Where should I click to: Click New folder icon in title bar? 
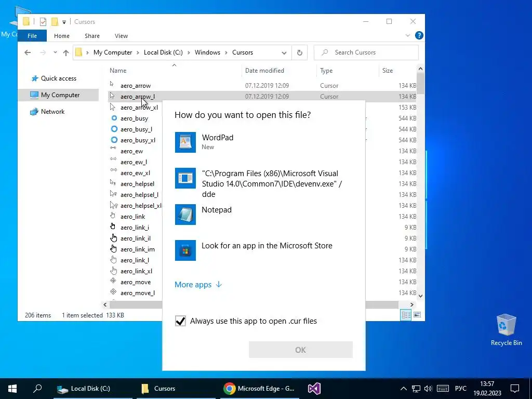tap(54, 22)
